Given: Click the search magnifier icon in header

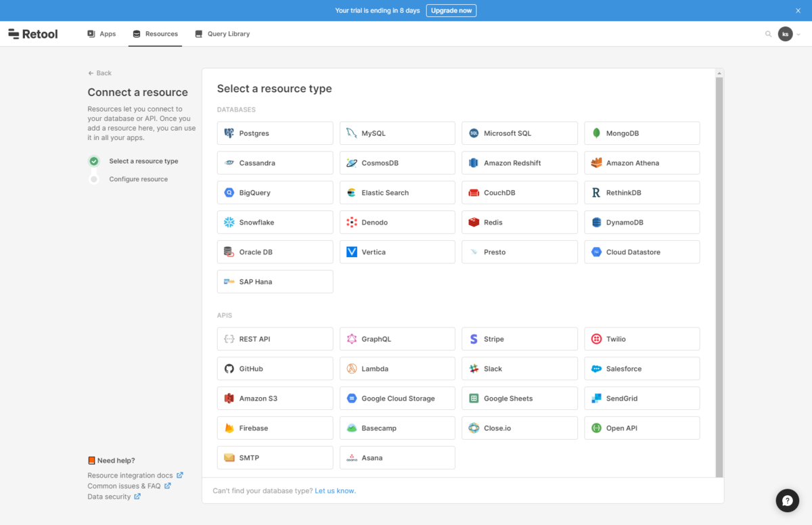Looking at the screenshot, I should coord(768,34).
